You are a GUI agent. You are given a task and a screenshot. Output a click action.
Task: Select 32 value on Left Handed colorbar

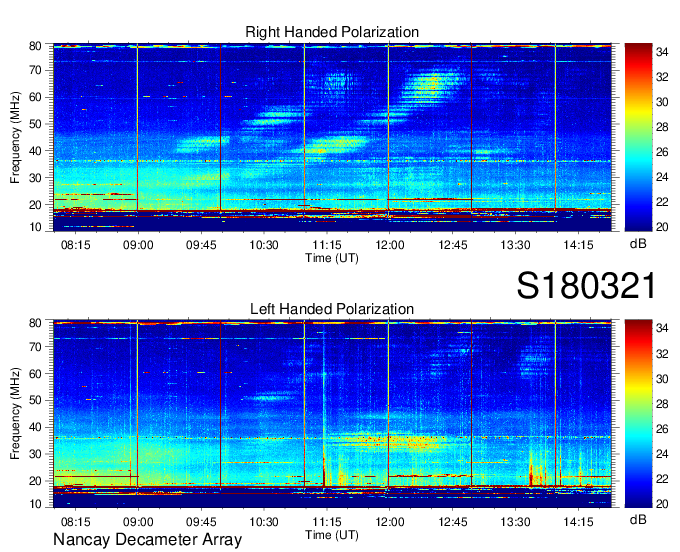tap(662, 354)
